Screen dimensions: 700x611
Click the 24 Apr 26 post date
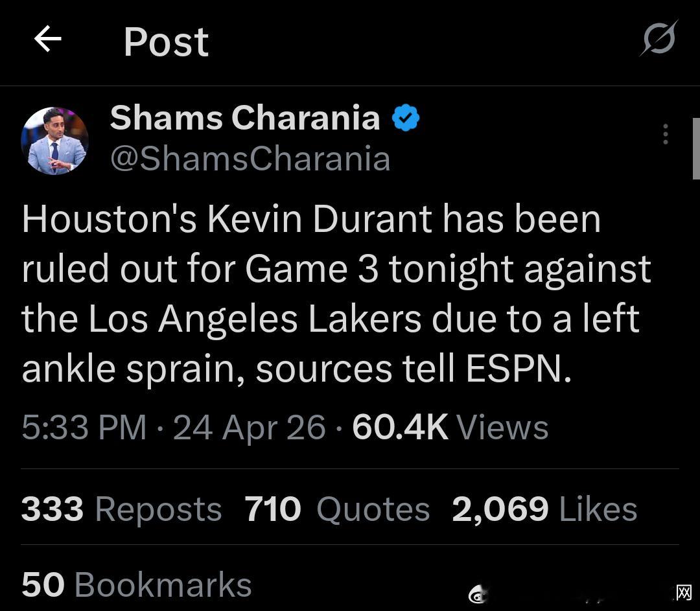pos(249,428)
